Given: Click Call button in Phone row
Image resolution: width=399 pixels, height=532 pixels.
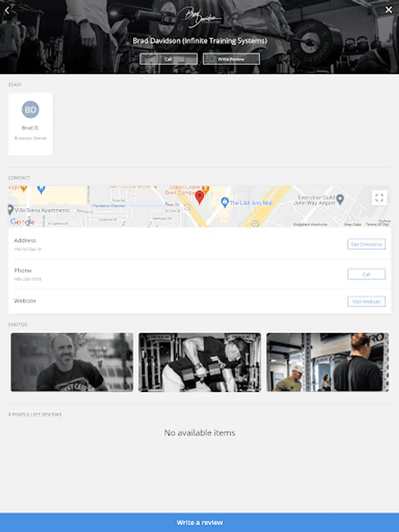Looking at the screenshot, I should tap(366, 274).
